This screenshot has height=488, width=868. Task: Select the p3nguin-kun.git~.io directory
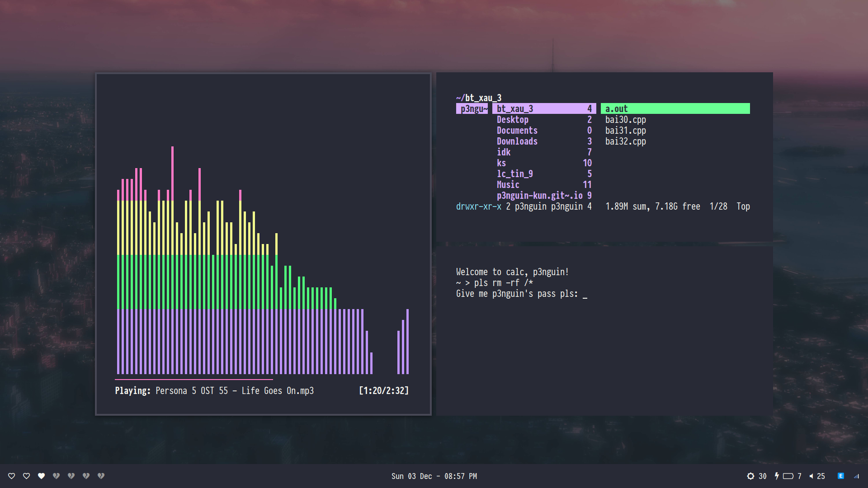pyautogui.click(x=544, y=195)
